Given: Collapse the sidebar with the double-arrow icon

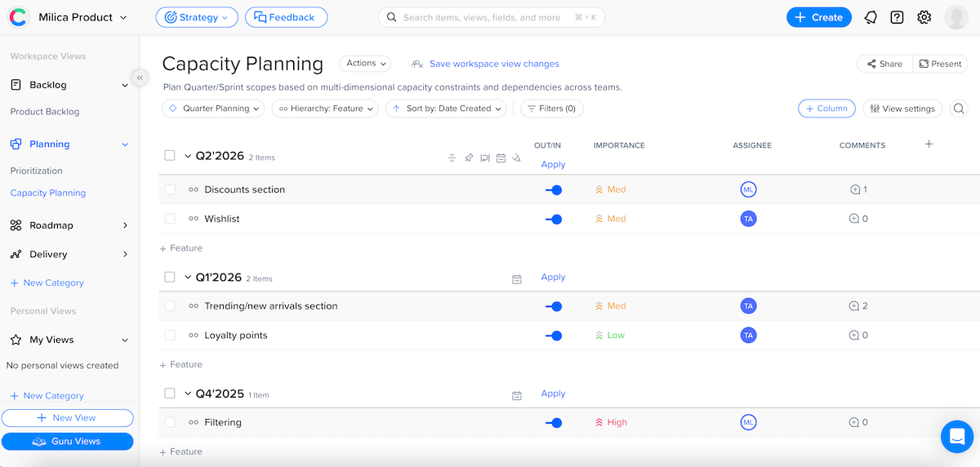Looking at the screenshot, I should (140, 78).
